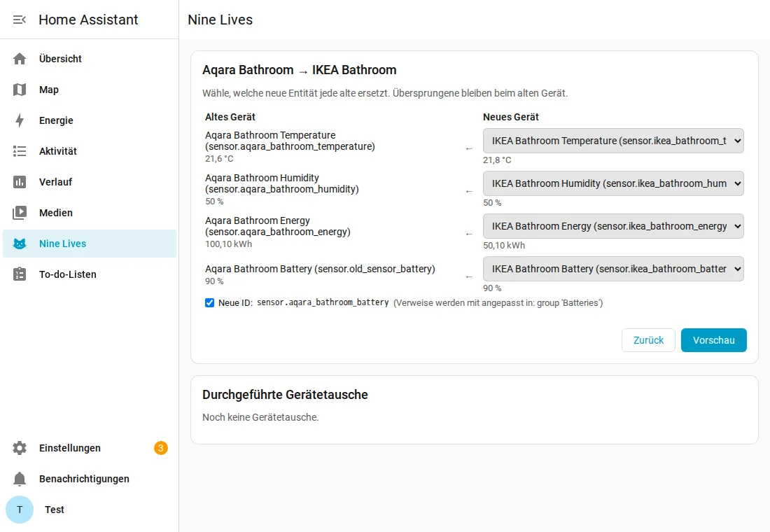Click the Nine Lives cat icon
The height and width of the screenshot is (532, 770).
coord(20,244)
